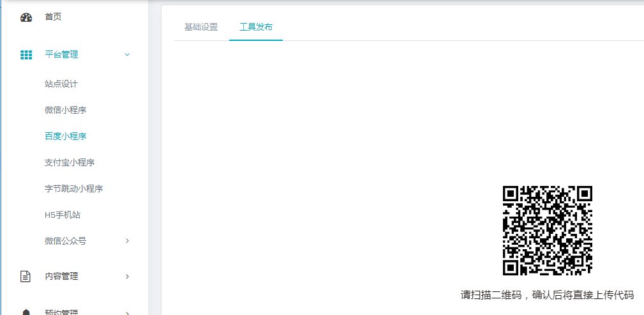The width and height of the screenshot is (644, 315).
Task: Open the 字节跳动小程序 page
Action: pos(73,188)
